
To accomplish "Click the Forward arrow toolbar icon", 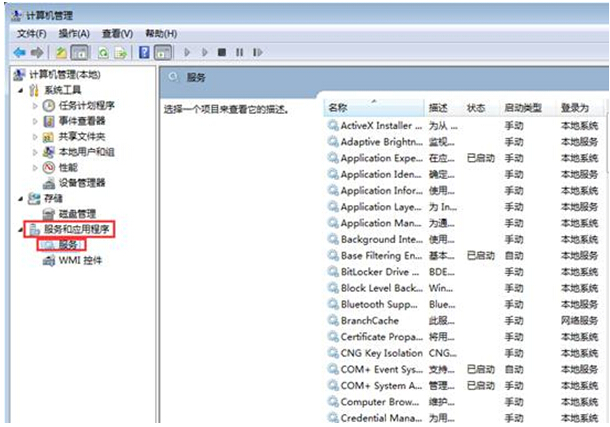I will (37, 52).
